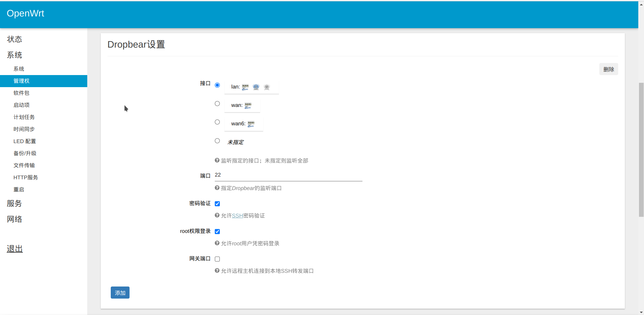Click the greyed wireless icon in lan row
This screenshot has width=644, height=315.
(267, 87)
